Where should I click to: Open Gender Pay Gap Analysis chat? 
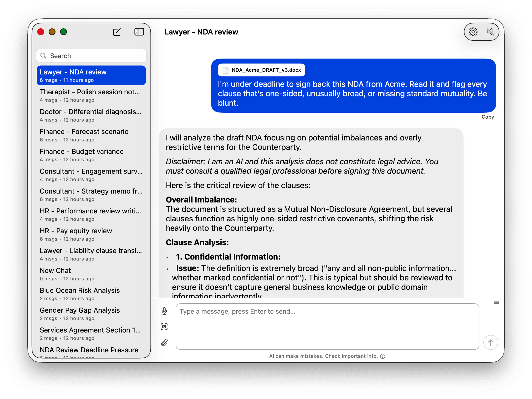click(x=91, y=314)
